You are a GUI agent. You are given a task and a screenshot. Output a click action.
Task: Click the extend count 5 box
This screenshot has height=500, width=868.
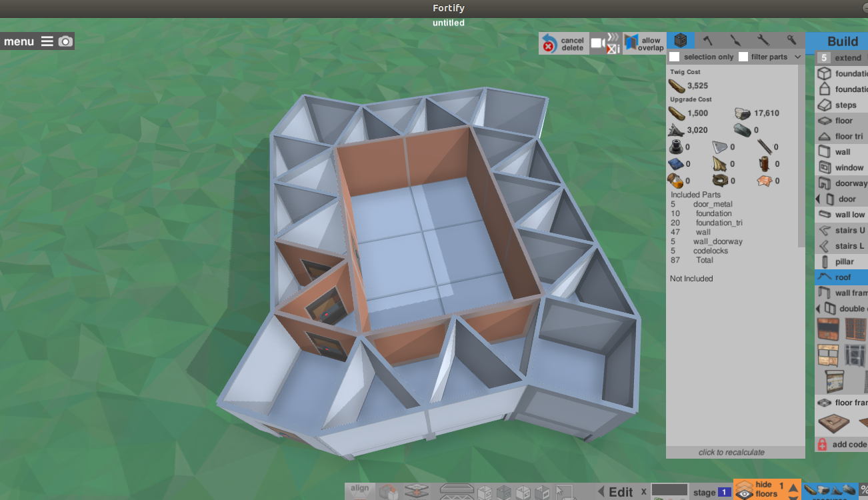[824, 58]
